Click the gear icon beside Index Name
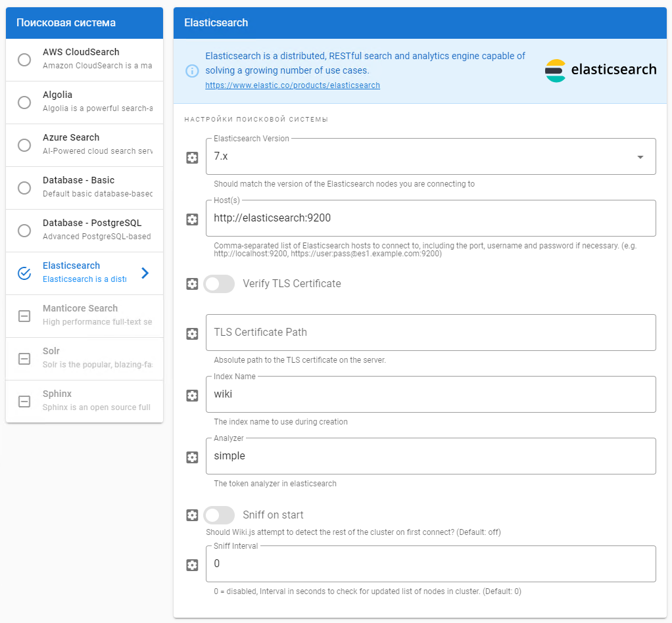 tap(192, 396)
